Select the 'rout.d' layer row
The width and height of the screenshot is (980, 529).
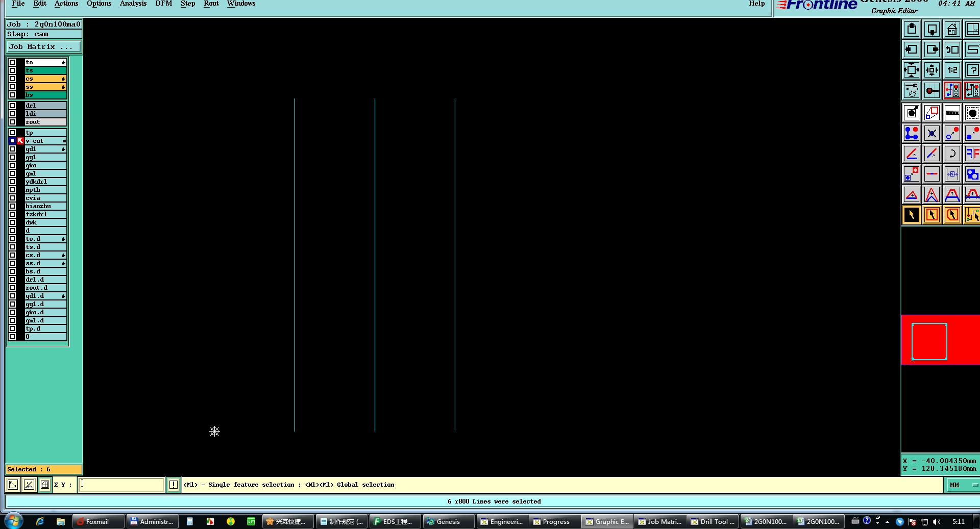coord(45,288)
